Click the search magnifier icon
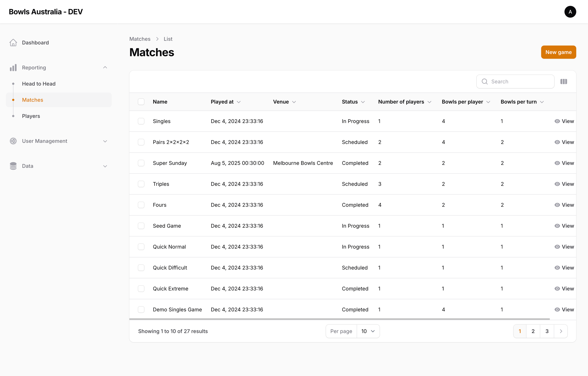 coord(485,81)
